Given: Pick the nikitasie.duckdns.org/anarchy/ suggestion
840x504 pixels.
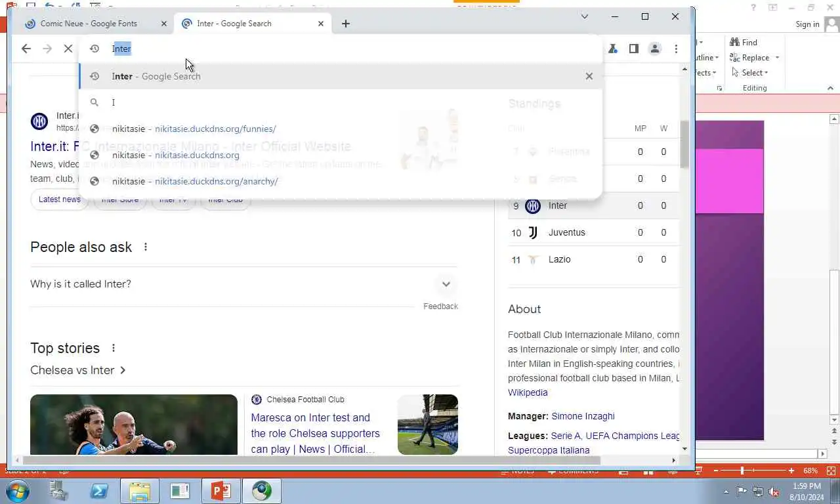Looking at the screenshot, I should pyautogui.click(x=340, y=181).
